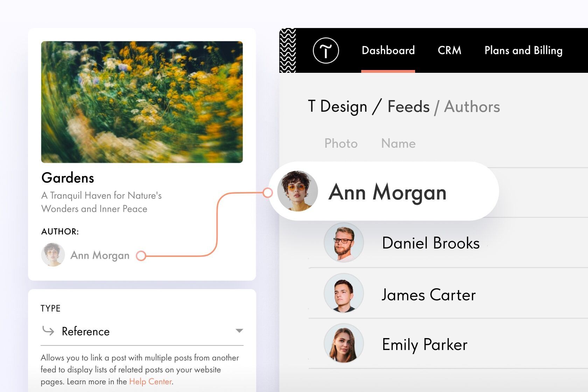Viewport: 588px width, 392px height.
Task: Click the dropdown arrow for Type
Action: [239, 331]
